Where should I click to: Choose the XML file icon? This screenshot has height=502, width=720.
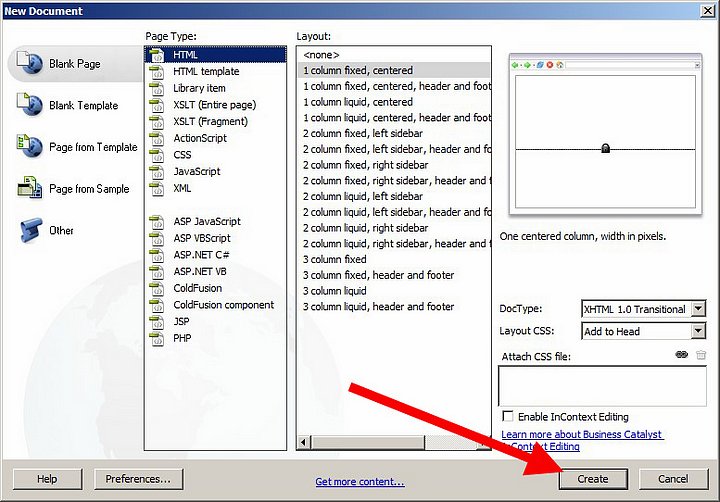157,188
